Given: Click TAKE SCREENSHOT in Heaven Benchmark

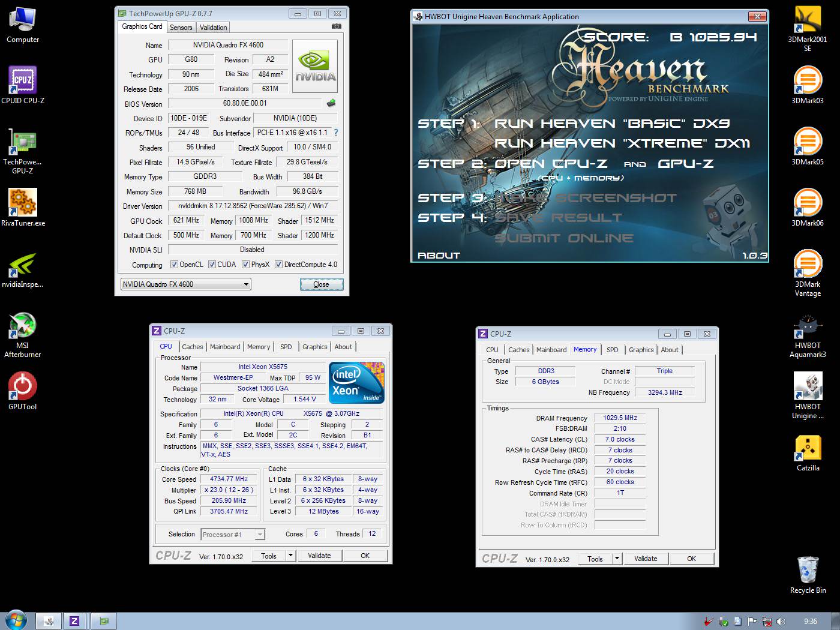Looking at the screenshot, I should tap(584, 197).
